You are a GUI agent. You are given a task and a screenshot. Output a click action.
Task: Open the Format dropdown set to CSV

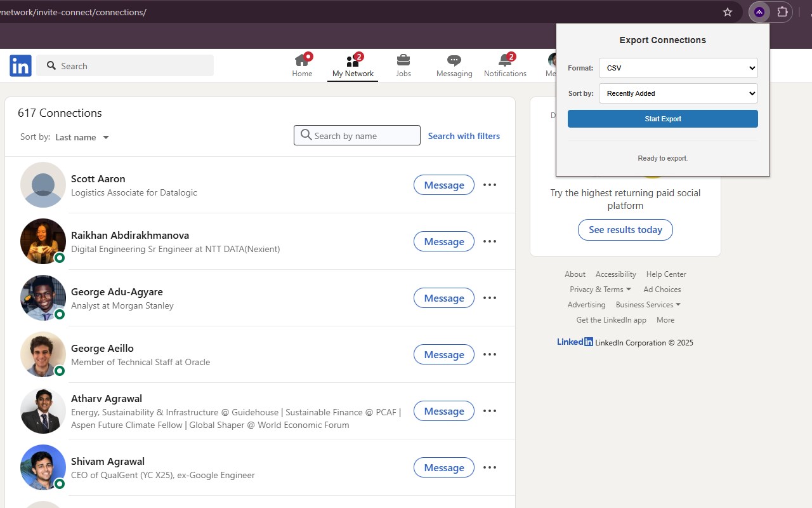(678, 68)
